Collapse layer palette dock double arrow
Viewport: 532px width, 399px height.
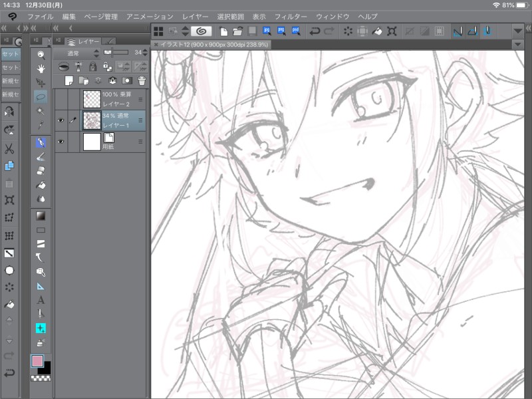tap(56, 28)
